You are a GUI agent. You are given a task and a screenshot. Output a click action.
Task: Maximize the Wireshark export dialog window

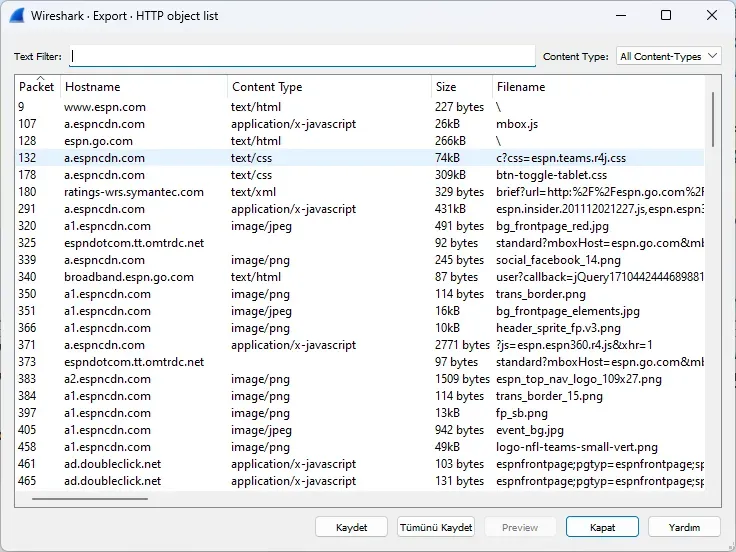666,15
